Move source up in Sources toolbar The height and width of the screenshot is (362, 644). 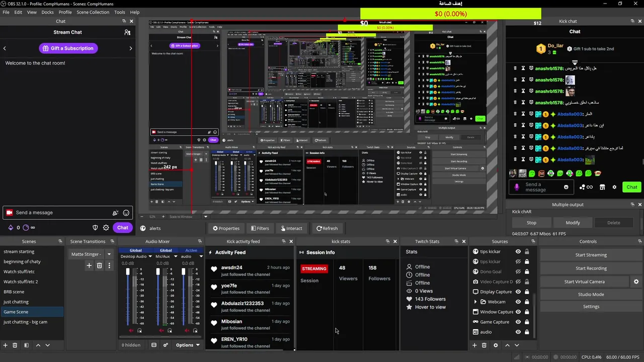tap(507, 345)
